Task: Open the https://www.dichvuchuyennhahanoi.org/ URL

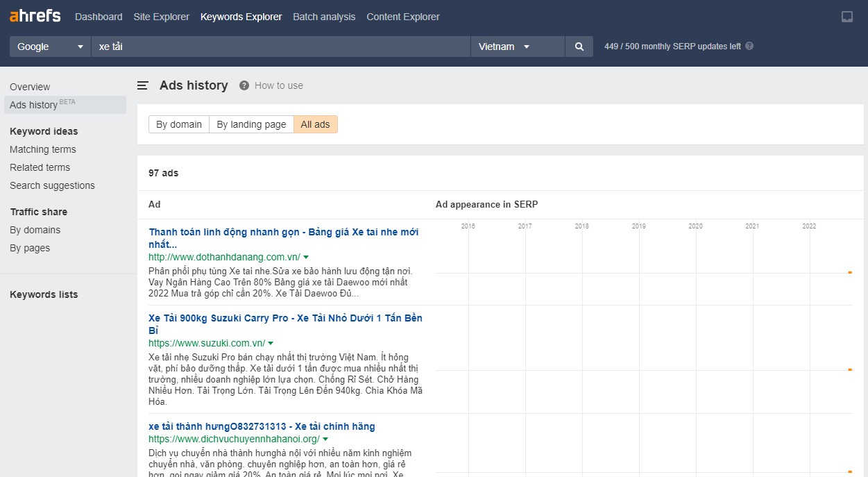Action: click(234, 440)
